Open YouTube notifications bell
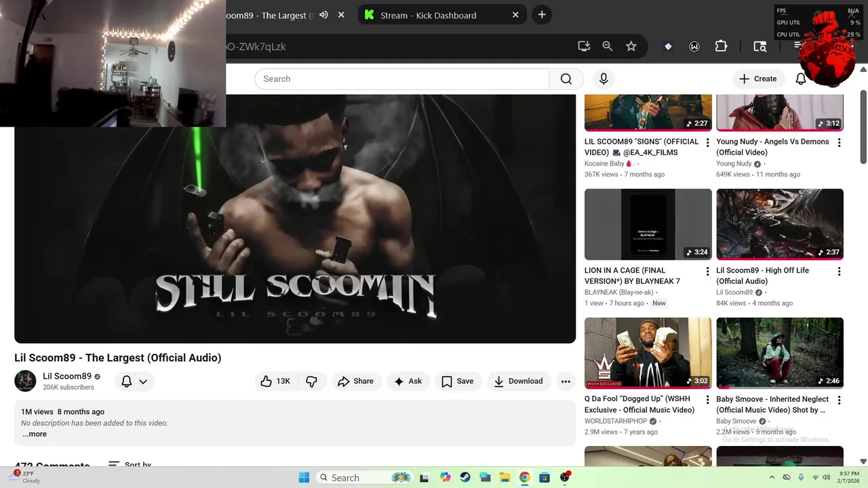Viewport: 868px width, 488px height. [801, 79]
